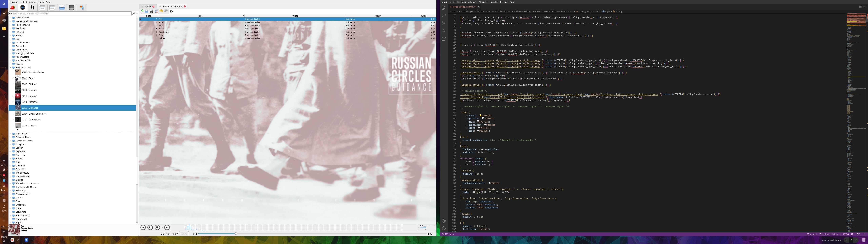Toggle shuffle mode next to the track count
Image resolution: width=868 pixels, height=244 pixels.
(x=186, y=233)
